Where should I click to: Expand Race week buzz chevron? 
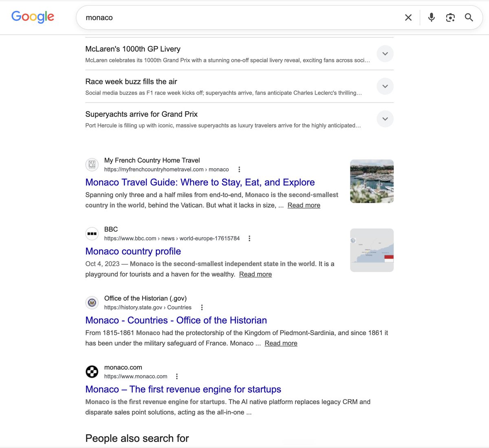[x=385, y=86]
